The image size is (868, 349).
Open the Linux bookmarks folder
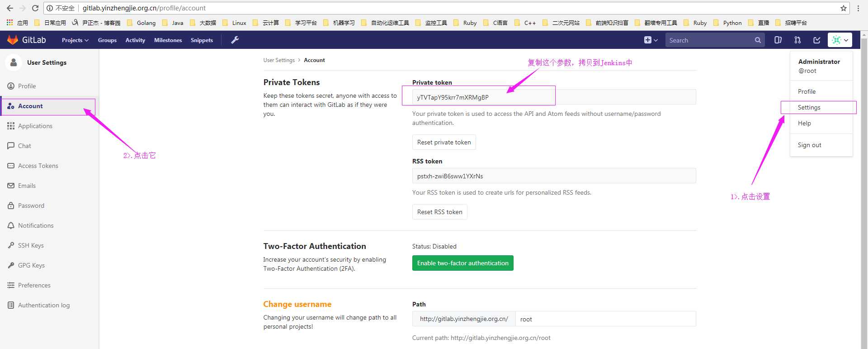[x=234, y=23]
